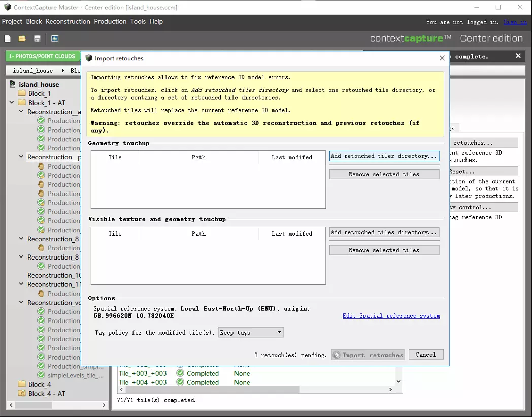Click down arrow of tile list scrollbar
This screenshot has width=532, height=417.
[x=398, y=381]
